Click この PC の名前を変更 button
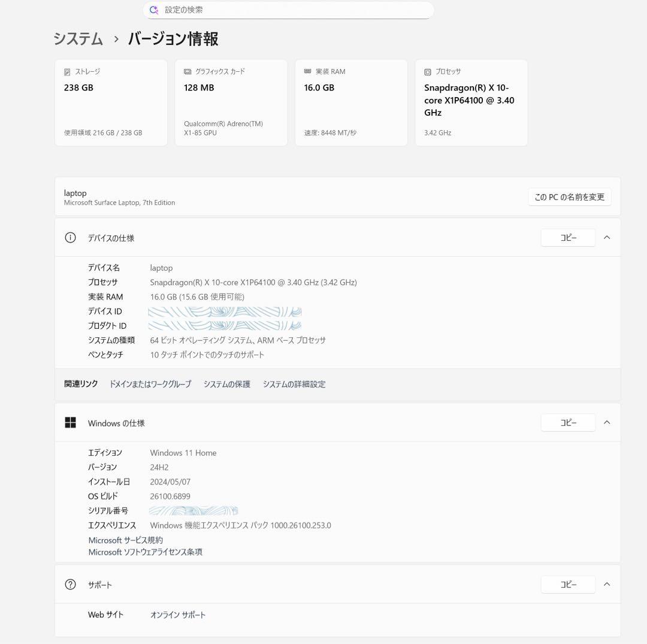 click(x=569, y=197)
